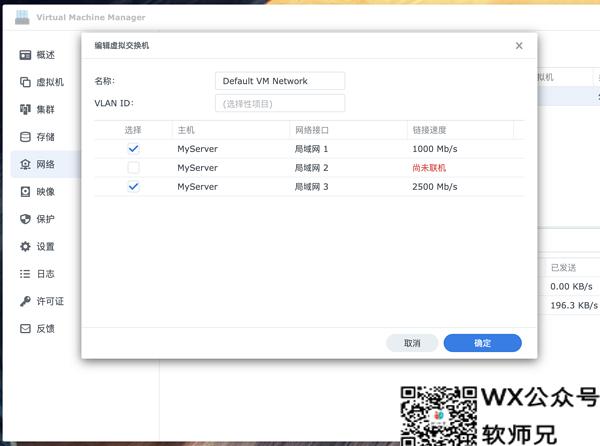Open the 保护 protection shield icon
600x446 pixels.
(26, 219)
